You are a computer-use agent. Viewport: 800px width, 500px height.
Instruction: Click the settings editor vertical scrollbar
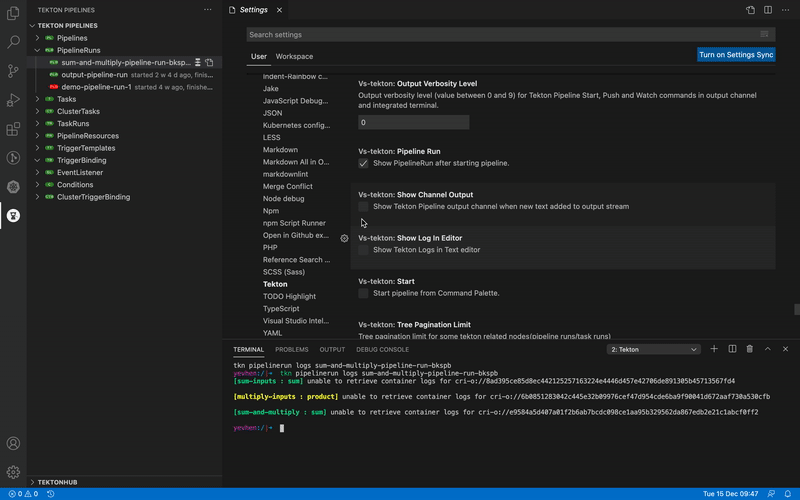tap(797, 309)
